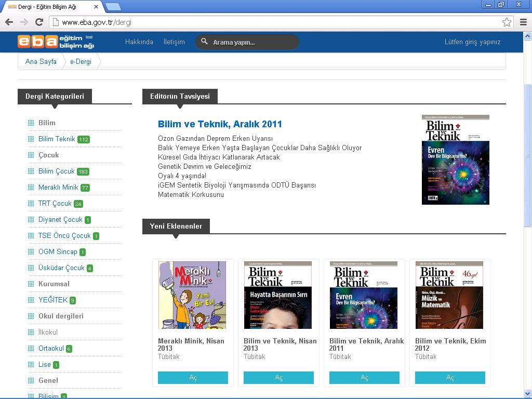Open the TSE Öncü Çocuk category
The height and width of the screenshot is (399, 532).
click(64, 235)
